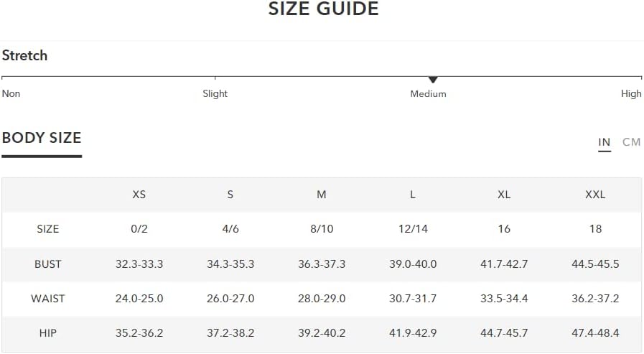This screenshot has width=644, height=354.
Task: Click the XS column header
Action: pos(139,195)
